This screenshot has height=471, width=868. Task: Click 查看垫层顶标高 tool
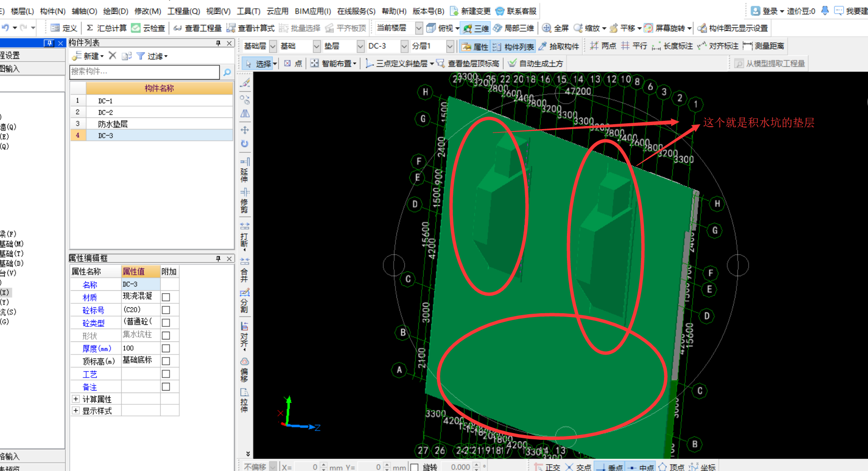click(468, 63)
